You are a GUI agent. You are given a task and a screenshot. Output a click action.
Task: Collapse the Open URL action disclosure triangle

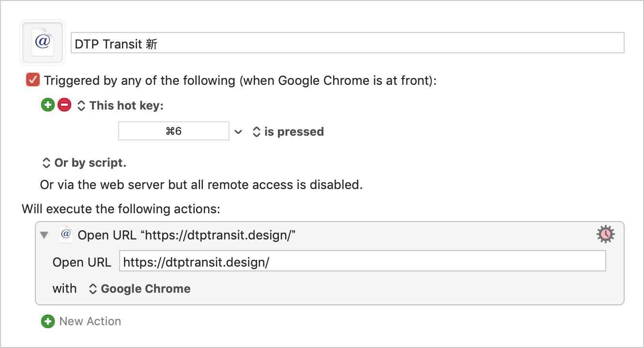(x=45, y=235)
